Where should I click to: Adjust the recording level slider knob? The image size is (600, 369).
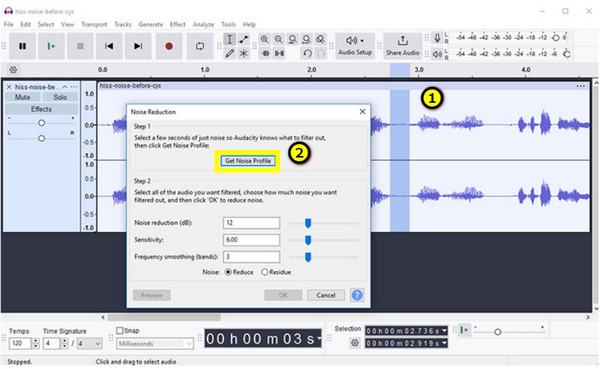tap(556, 38)
